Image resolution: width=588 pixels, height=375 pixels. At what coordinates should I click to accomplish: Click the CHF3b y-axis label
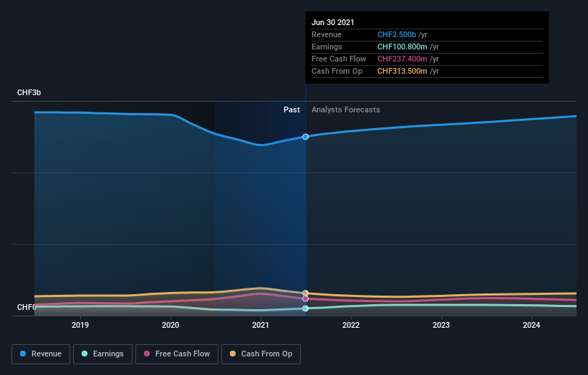(x=29, y=92)
